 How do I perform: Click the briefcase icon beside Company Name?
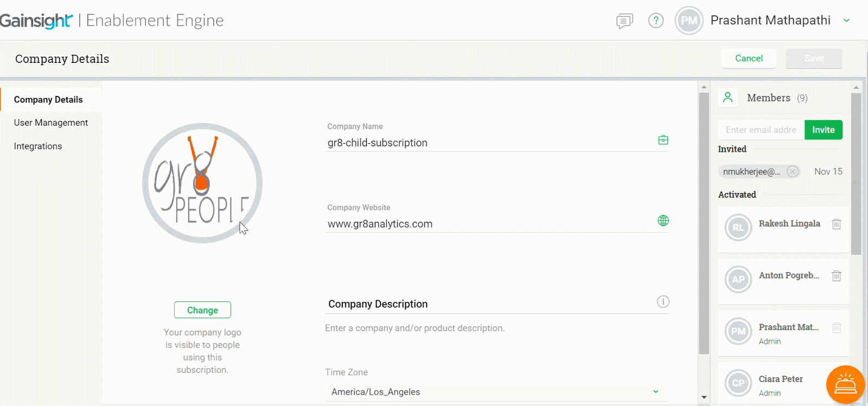click(663, 140)
